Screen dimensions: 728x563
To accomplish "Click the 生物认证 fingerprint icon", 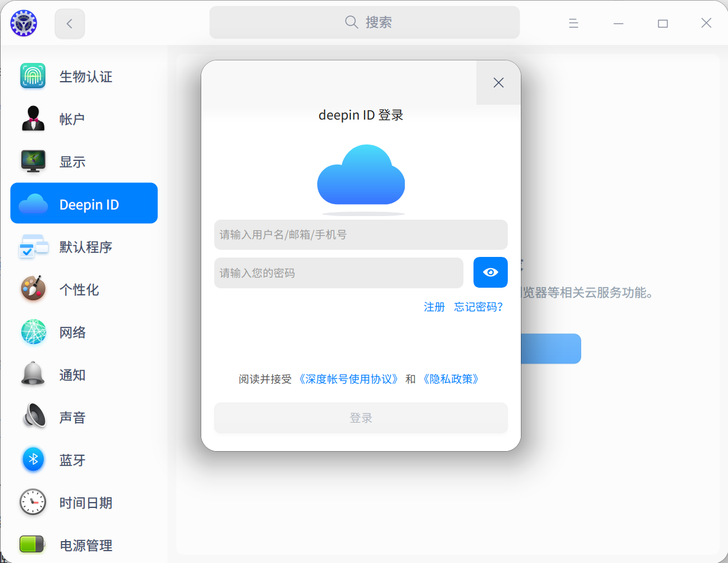I will (33, 76).
